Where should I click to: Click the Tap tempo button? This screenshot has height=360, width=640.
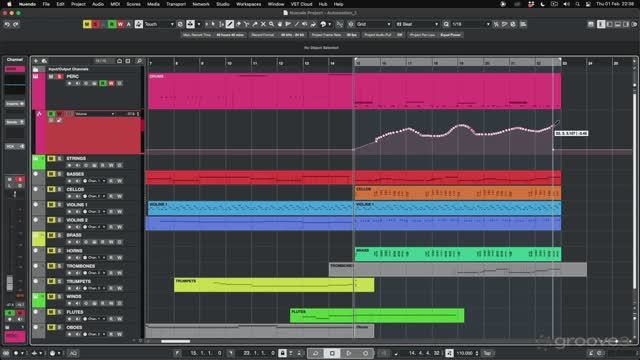click(487, 353)
